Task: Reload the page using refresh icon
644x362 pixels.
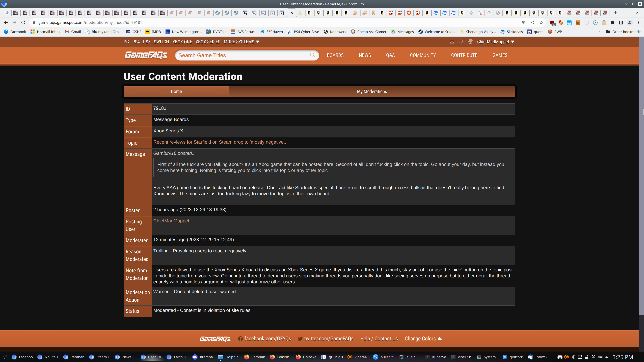Action: (x=23, y=22)
